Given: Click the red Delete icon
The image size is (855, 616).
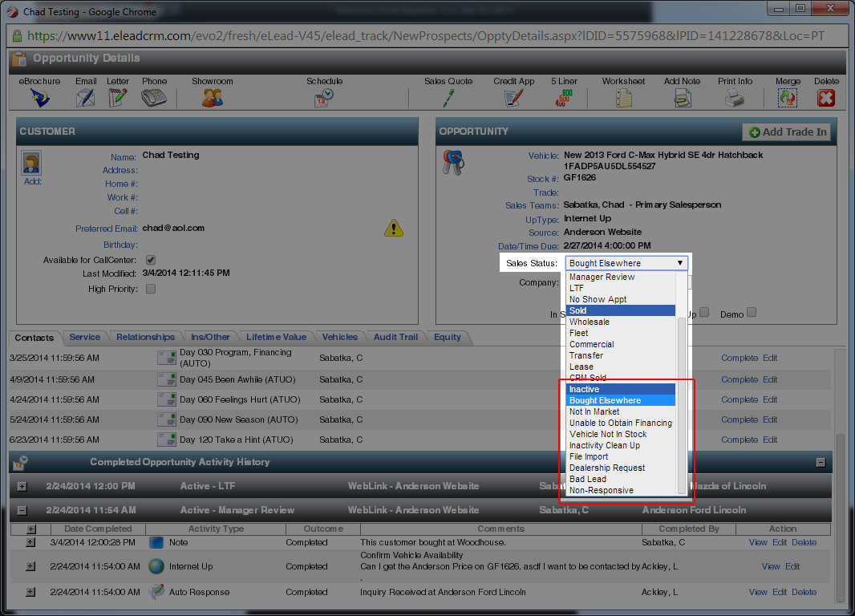Looking at the screenshot, I should pos(826,98).
